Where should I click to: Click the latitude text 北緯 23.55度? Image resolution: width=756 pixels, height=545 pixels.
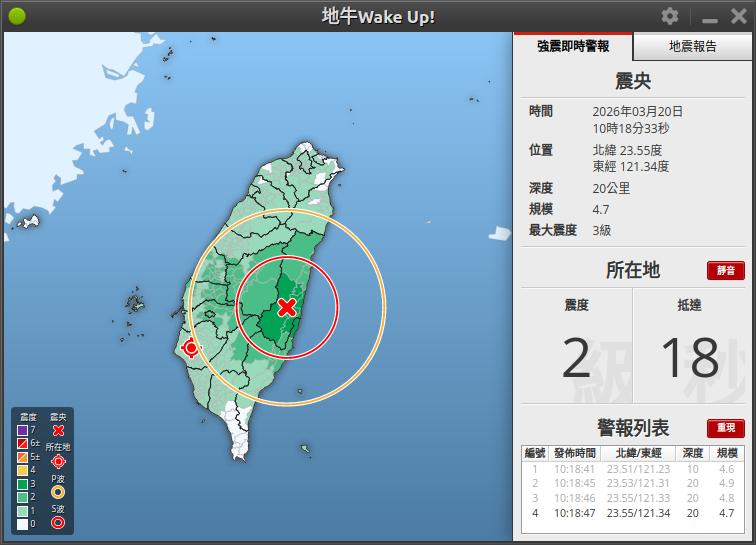[627, 150]
